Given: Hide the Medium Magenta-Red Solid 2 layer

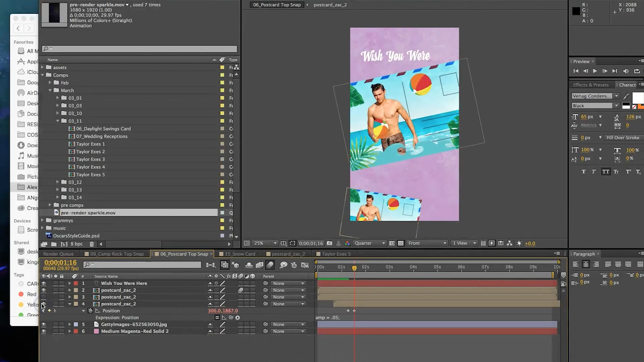Looking at the screenshot, I should 44,331.
